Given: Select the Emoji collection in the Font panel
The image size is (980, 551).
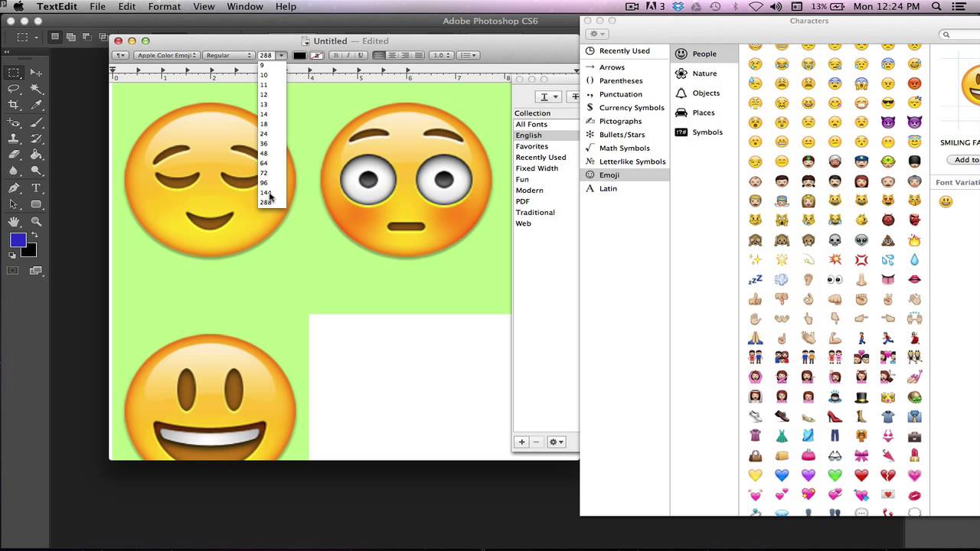Looking at the screenshot, I should click(x=609, y=174).
